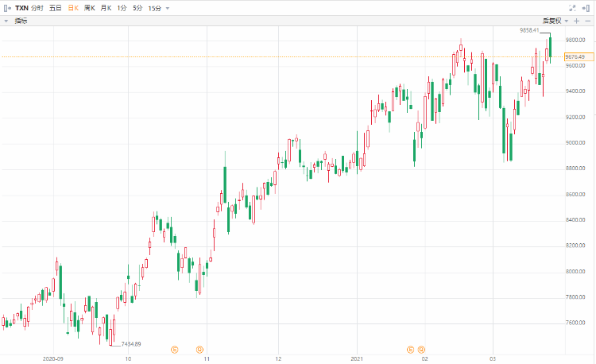Viewport: 596px width, 364px height.
Task: Switch to the 5分 interval
Action: tap(137, 7)
